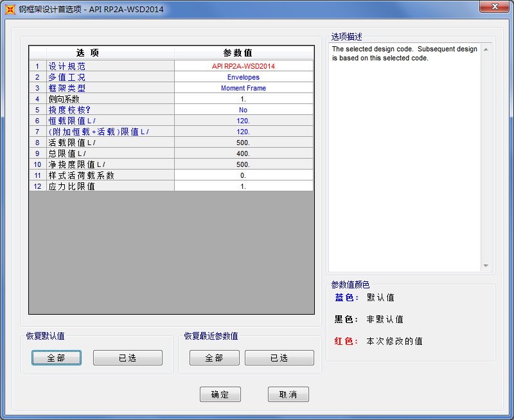The image size is (514, 420).
Task: Select the API RP2A-WSD2014 design code value
Action: point(243,66)
